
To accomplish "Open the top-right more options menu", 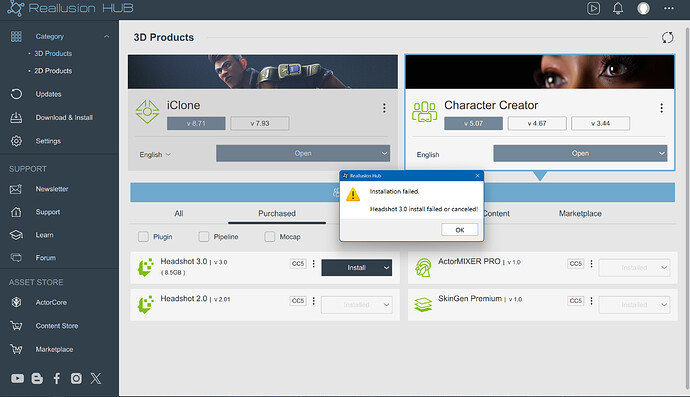I will point(669,8).
